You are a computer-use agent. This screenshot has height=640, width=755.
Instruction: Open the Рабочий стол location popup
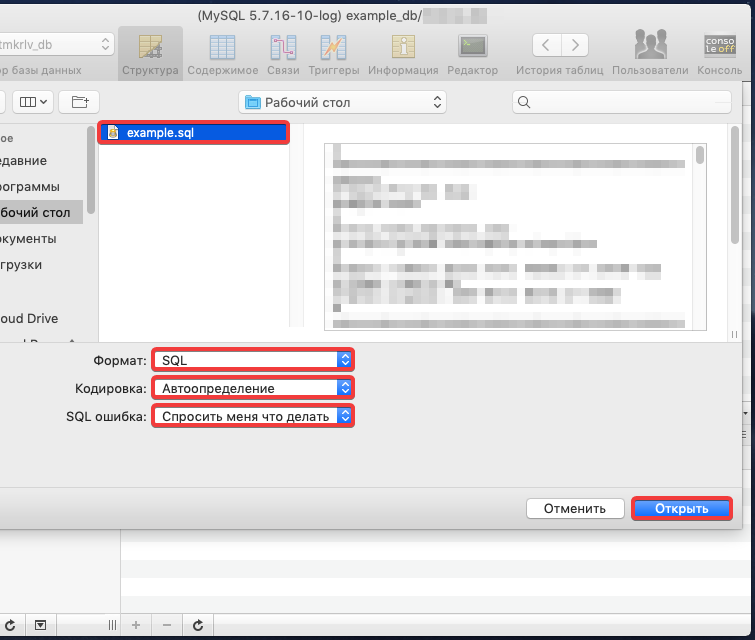pyautogui.click(x=343, y=102)
